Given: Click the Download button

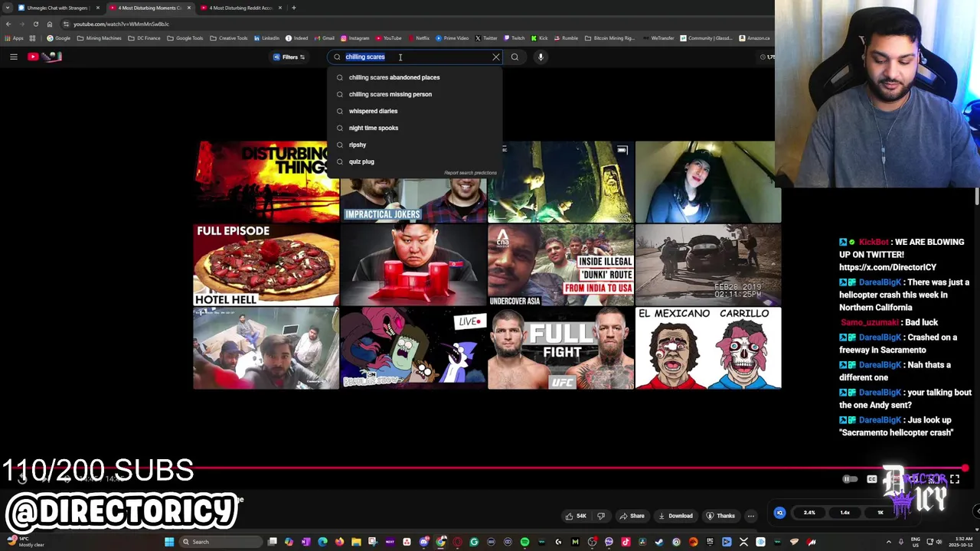Looking at the screenshot, I should [x=675, y=516].
